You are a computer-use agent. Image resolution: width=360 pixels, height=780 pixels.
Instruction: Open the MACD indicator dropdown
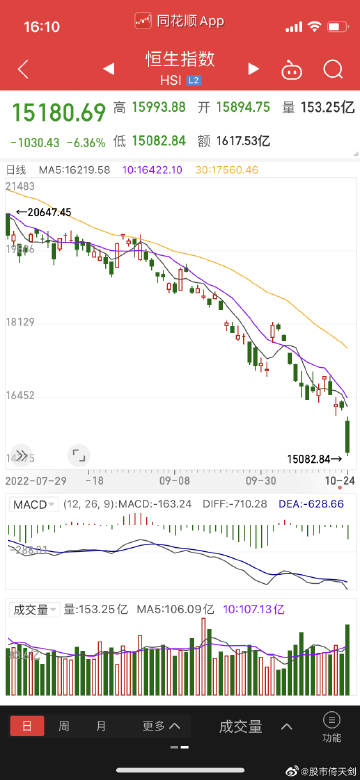34,504
